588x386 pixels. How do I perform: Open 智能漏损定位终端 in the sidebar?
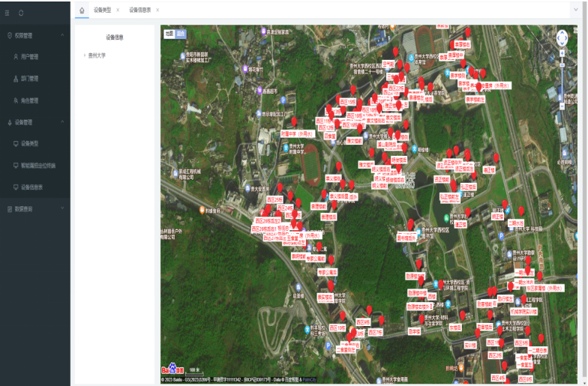click(x=37, y=165)
